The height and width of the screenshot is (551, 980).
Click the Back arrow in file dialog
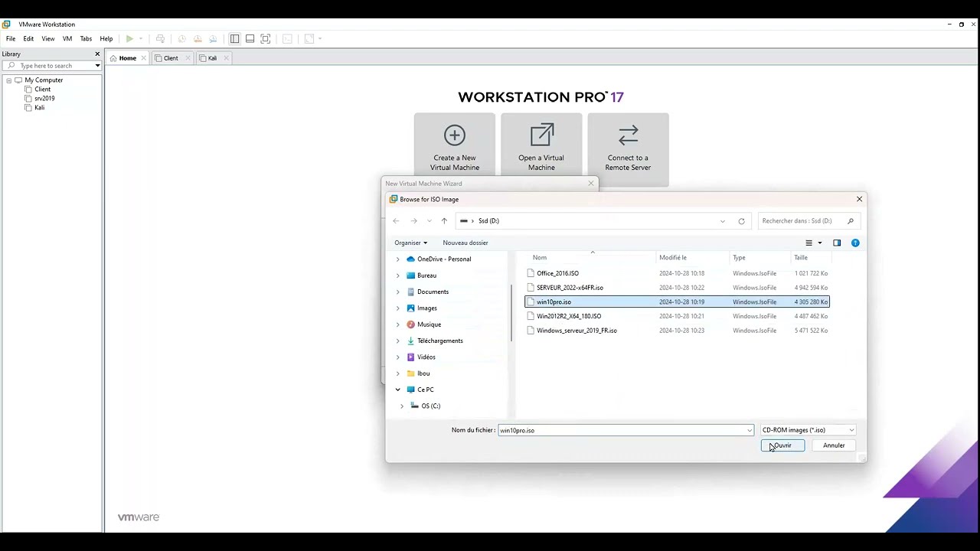tap(396, 221)
